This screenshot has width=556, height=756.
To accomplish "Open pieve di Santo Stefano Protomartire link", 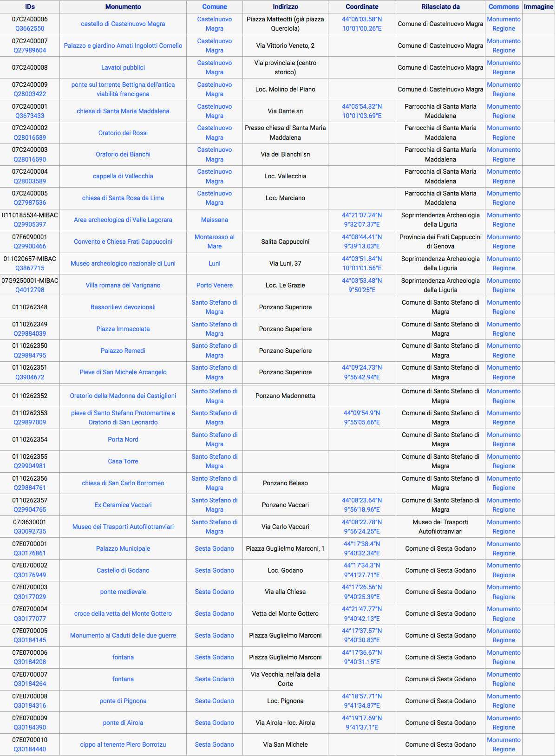I will point(123,417).
